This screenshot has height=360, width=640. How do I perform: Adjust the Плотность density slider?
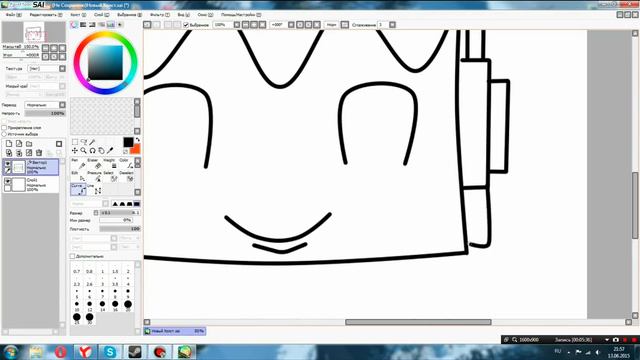tap(120, 229)
